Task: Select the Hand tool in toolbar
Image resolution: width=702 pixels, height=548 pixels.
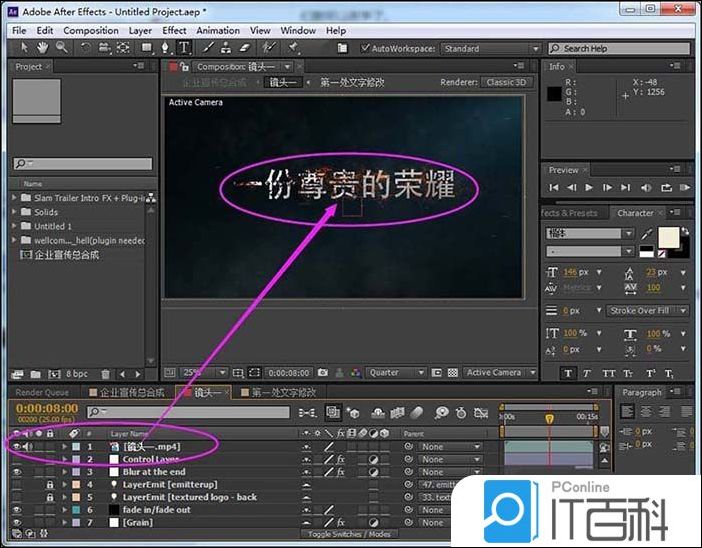Action: pyautogui.click(x=43, y=47)
